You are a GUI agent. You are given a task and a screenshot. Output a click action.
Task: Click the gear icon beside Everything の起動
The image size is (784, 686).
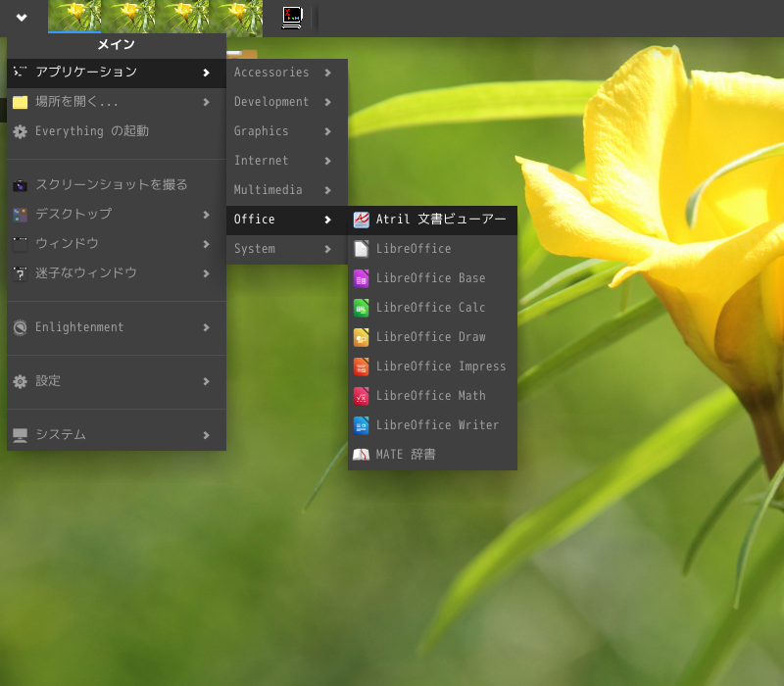click(20, 131)
